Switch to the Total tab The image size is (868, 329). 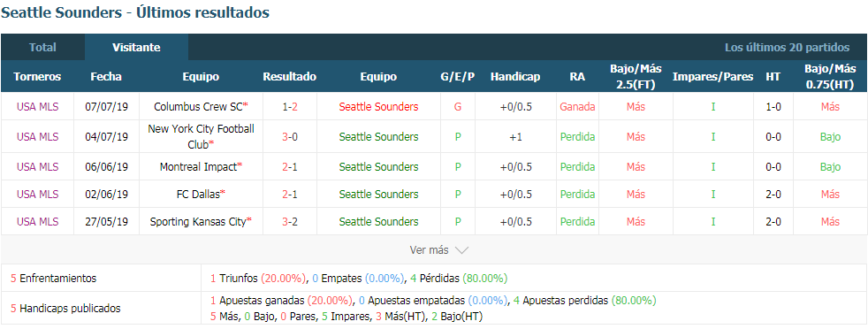click(42, 48)
